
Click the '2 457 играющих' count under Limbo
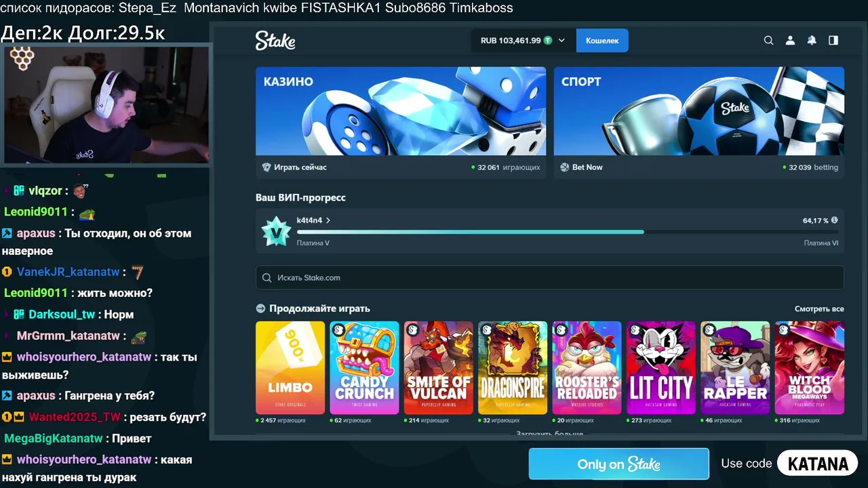(283, 420)
